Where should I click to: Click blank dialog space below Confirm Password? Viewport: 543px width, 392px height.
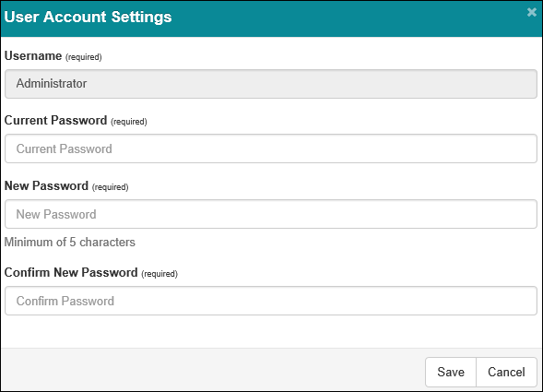(x=271, y=332)
